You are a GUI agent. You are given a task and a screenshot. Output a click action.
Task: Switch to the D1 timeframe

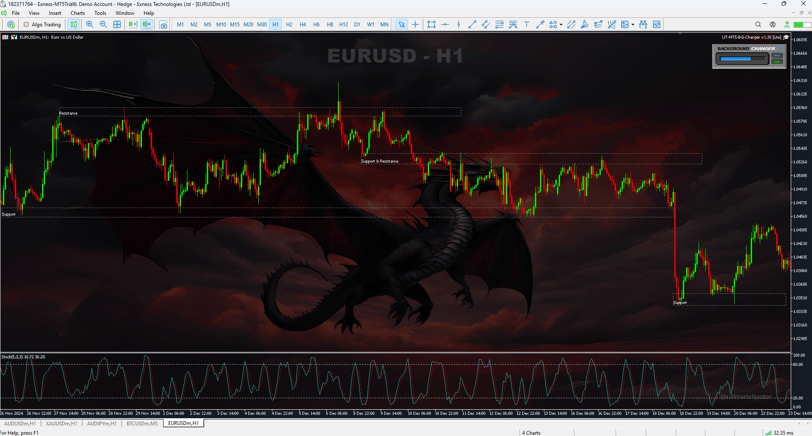pyautogui.click(x=357, y=24)
